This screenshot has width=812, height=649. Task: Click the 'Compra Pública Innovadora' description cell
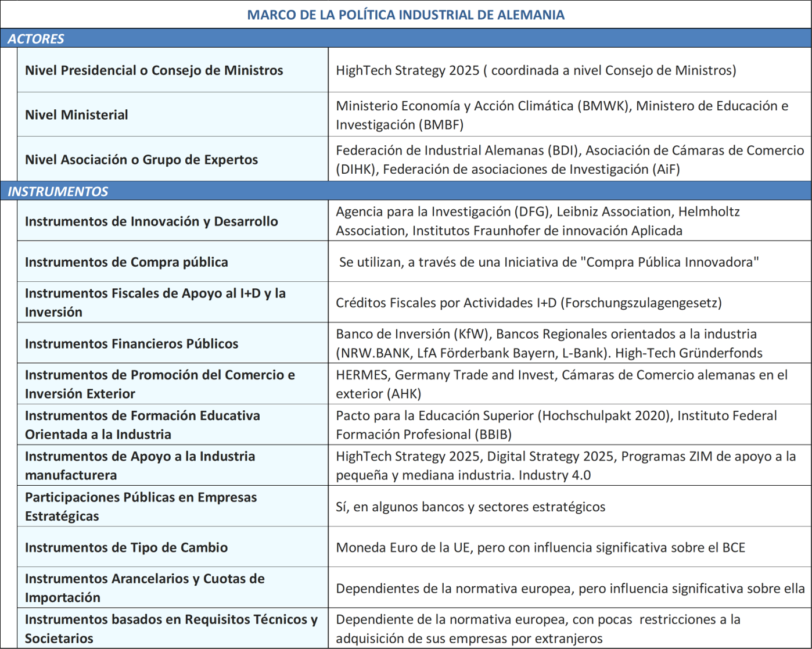coord(549,262)
